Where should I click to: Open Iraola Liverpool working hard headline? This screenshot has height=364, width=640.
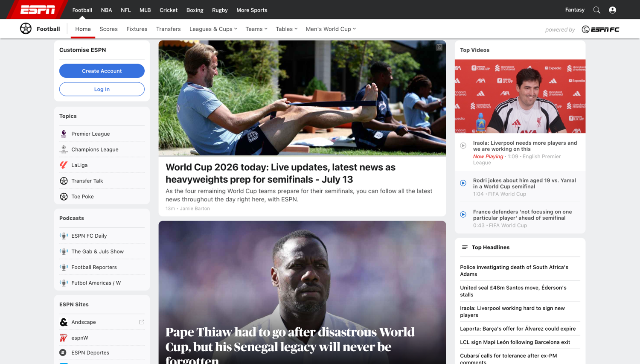tap(512, 312)
